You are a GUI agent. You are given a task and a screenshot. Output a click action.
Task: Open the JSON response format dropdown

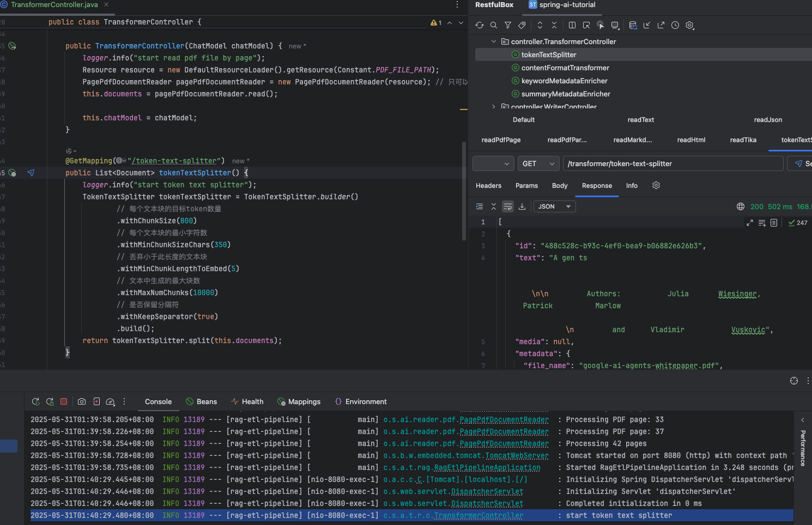pos(554,206)
